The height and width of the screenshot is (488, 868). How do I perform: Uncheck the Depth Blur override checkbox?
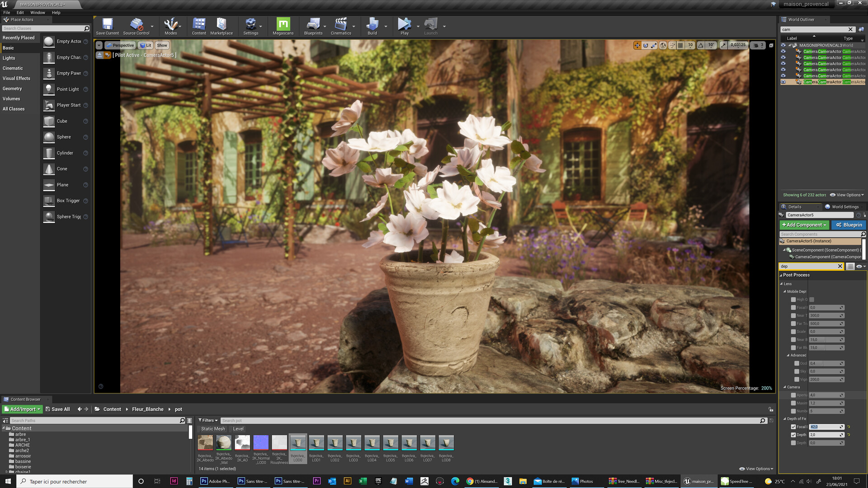tap(793, 435)
